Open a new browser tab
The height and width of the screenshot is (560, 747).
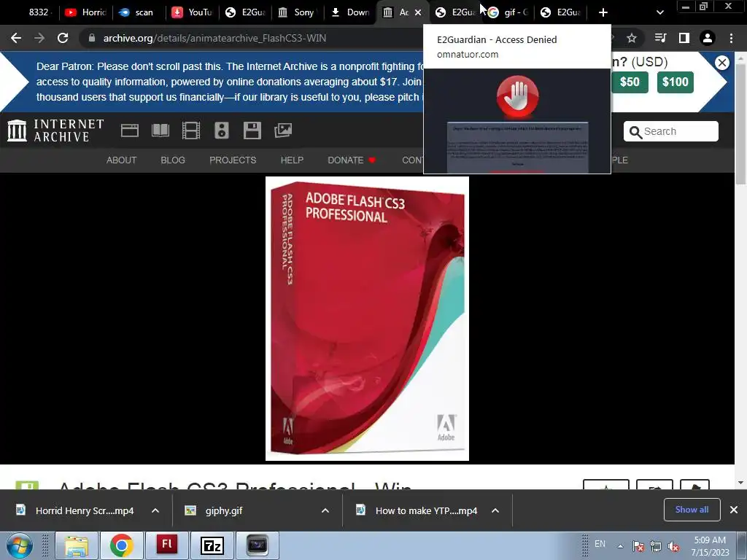pyautogui.click(x=603, y=12)
